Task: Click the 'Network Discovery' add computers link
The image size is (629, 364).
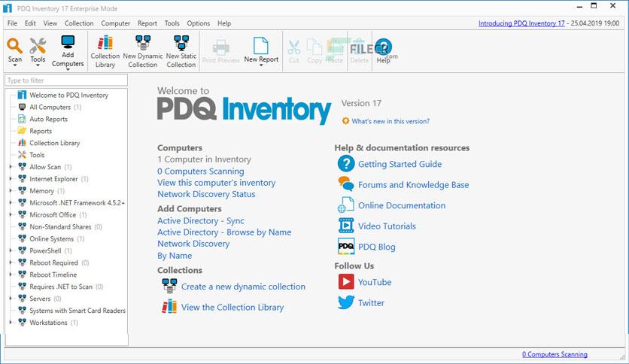Action: (x=193, y=244)
